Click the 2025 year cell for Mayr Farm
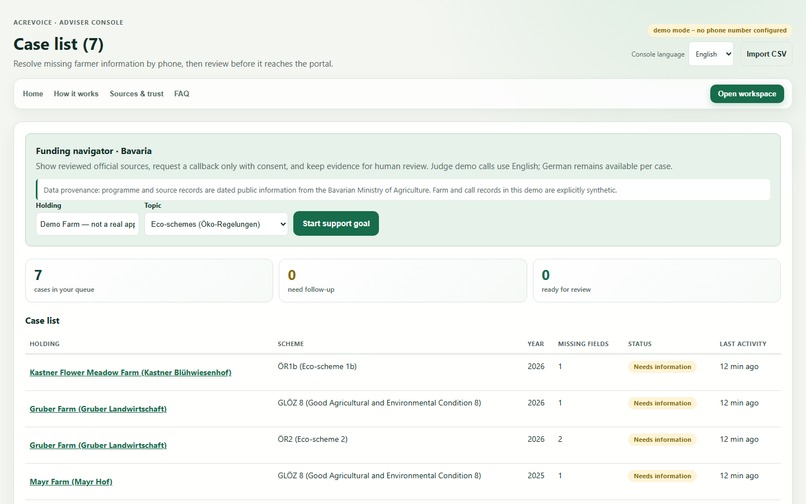Screen dimensions: 806x504 (536, 476)
